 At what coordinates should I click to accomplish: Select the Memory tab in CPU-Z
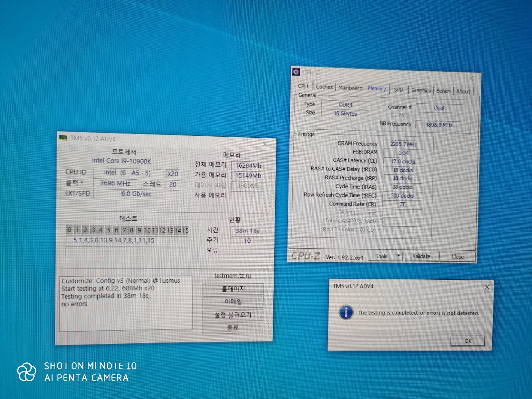pyautogui.click(x=377, y=88)
